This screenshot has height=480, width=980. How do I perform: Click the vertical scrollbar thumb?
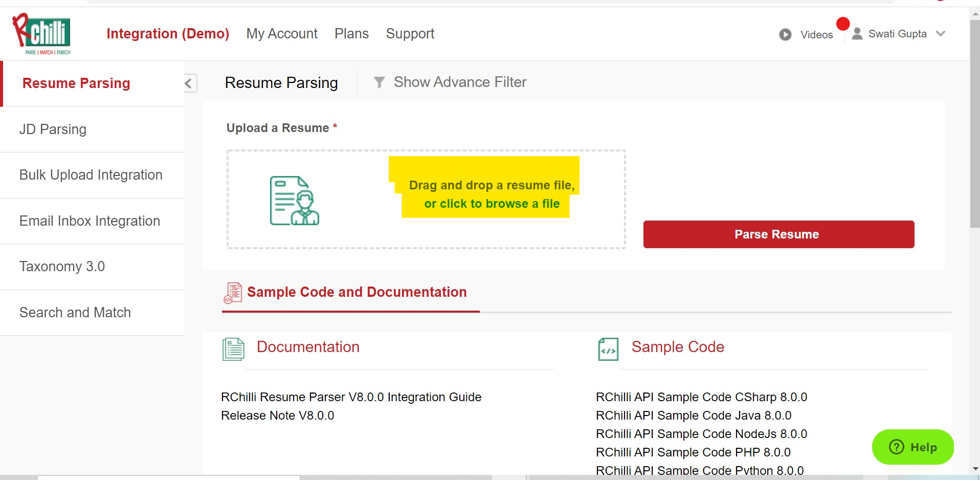click(x=975, y=123)
